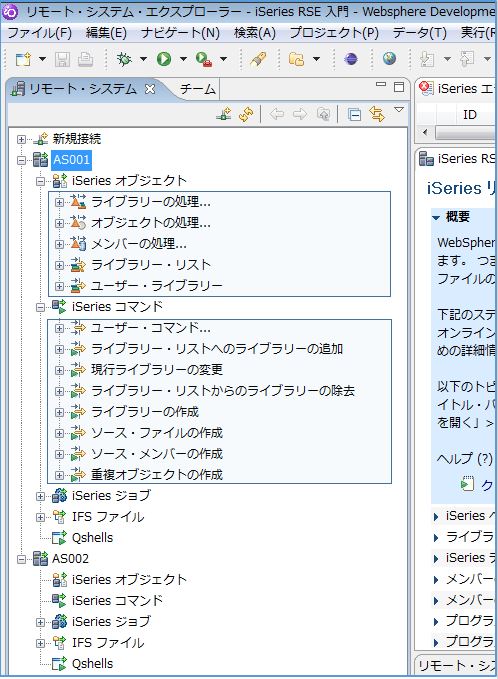
Task: Click the open folder toolbar icon
Action: (296, 59)
